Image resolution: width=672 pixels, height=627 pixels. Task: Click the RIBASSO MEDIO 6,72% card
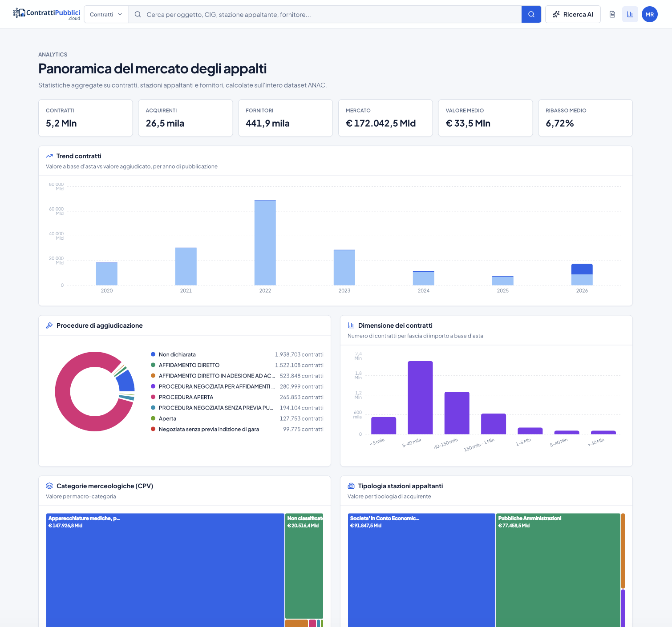coord(585,118)
